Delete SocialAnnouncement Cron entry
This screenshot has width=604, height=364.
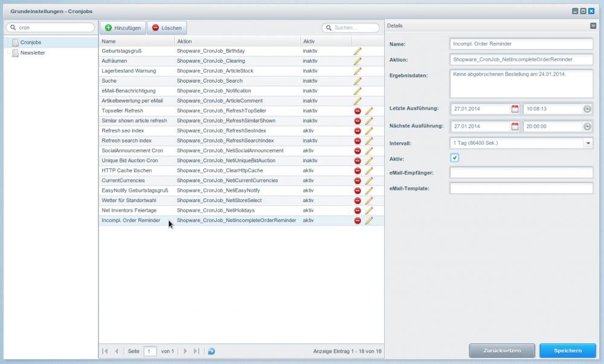(x=358, y=151)
